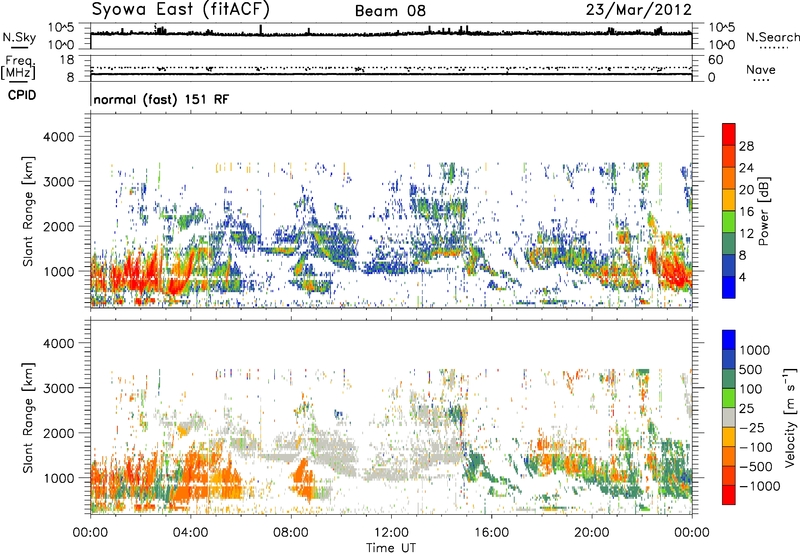Click the '04:00' time tick label
Image resolution: width=800 pixels, height=554 pixels.
coord(190,533)
